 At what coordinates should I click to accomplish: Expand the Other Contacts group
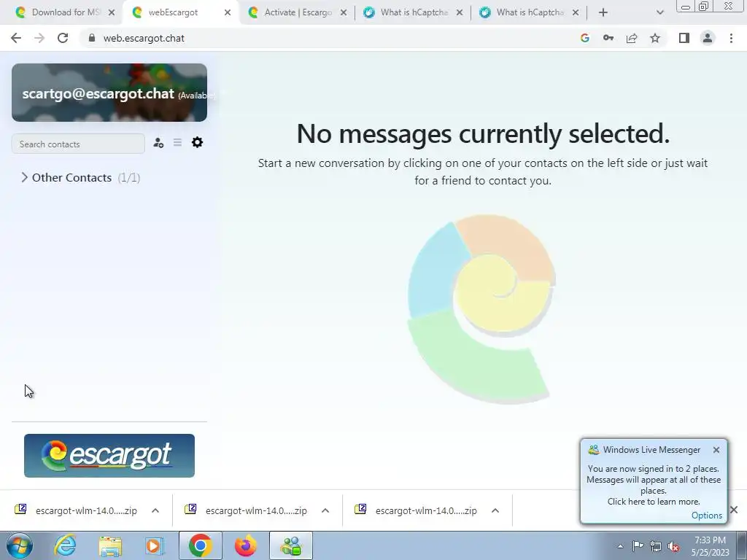80,178
